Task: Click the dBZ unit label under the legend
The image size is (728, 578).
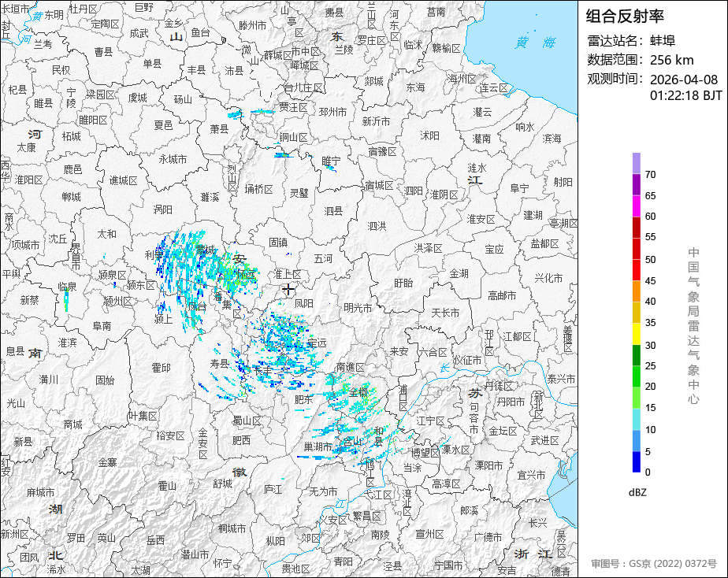Action: pyautogui.click(x=637, y=493)
